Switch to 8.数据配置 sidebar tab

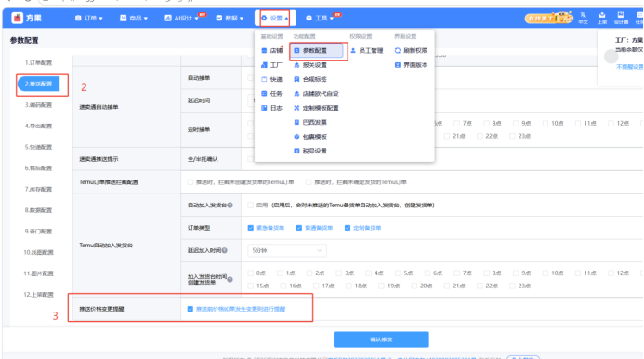click(x=38, y=210)
